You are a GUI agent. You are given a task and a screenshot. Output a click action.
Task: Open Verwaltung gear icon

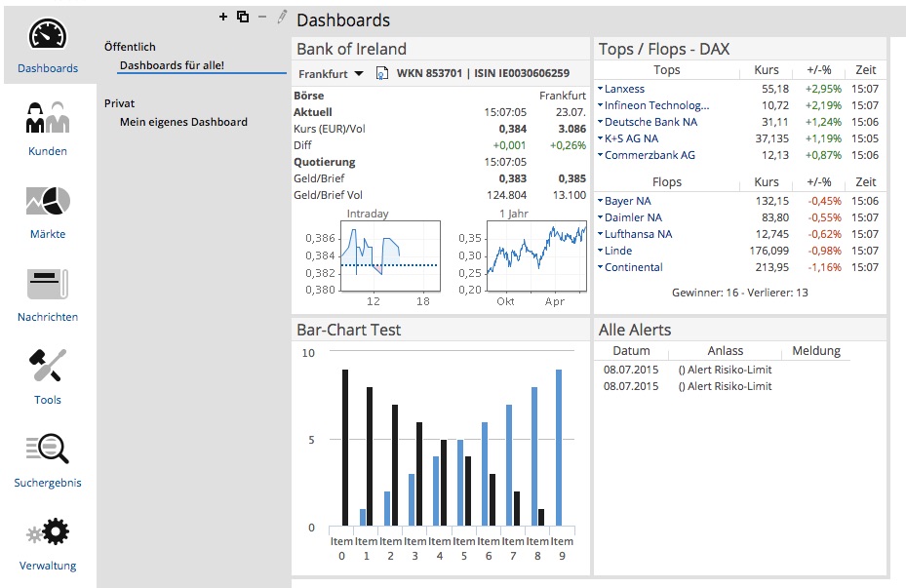tap(48, 532)
